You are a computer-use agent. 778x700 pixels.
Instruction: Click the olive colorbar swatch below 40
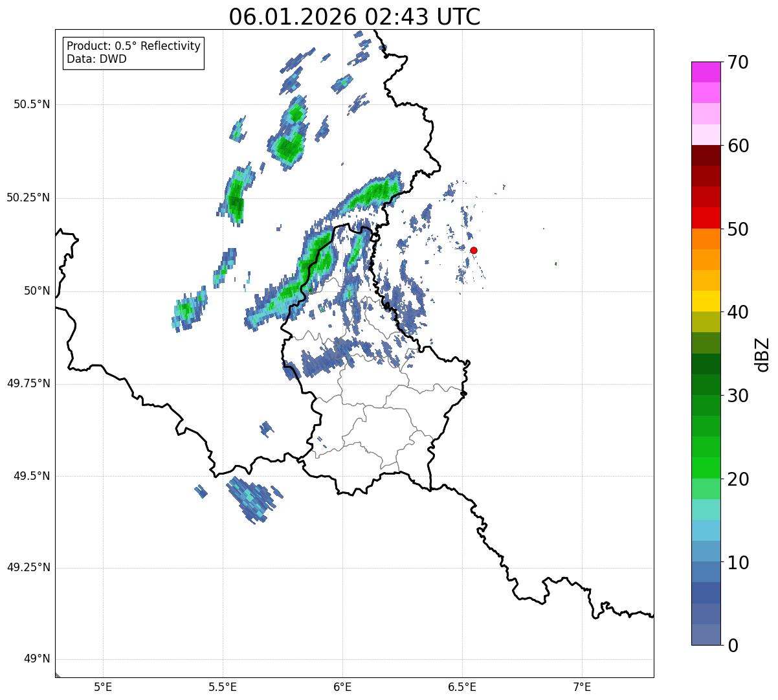click(706, 322)
